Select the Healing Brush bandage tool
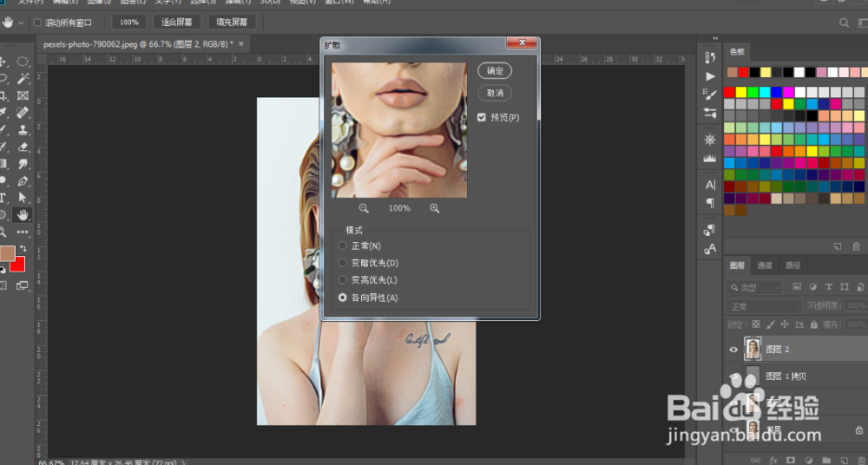Viewport: 868px width, 465px height. point(23,113)
